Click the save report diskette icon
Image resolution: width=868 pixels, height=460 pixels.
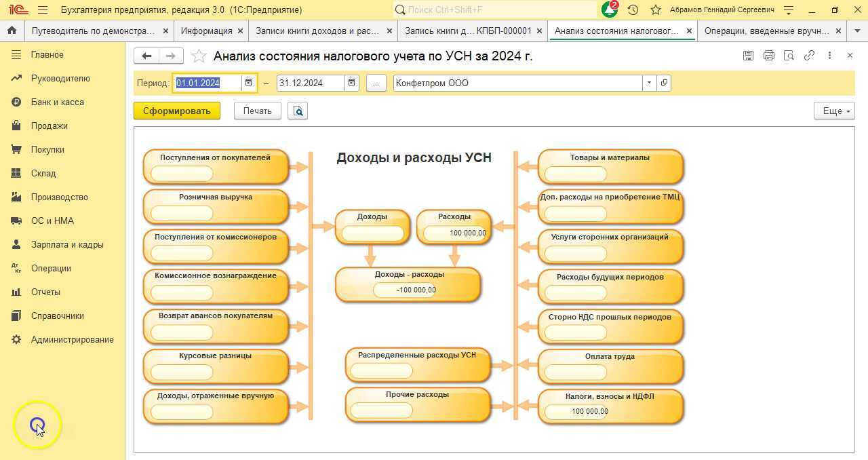point(748,56)
